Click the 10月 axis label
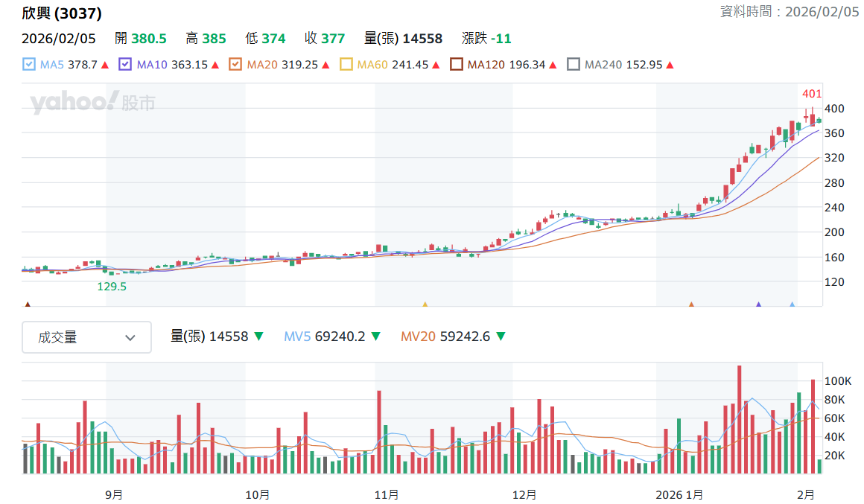 point(257,494)
